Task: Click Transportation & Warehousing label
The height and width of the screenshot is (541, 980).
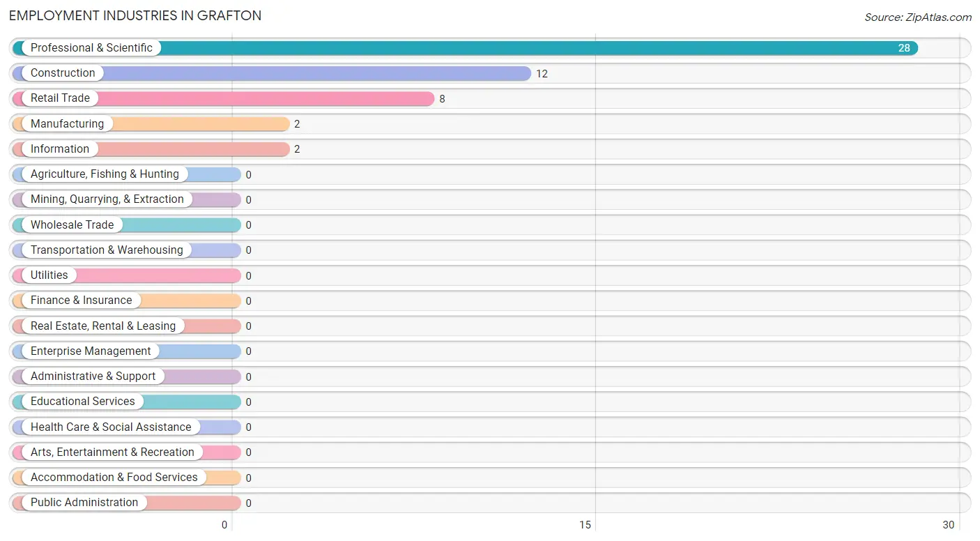Action: point(107,250)
